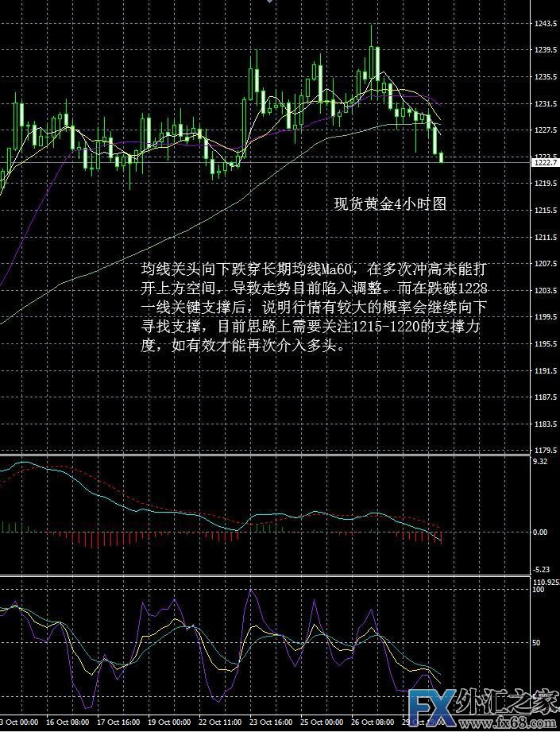560x732 pixels.
Task: Click the 1227.5 price axis label
Action: coord(546,130)
